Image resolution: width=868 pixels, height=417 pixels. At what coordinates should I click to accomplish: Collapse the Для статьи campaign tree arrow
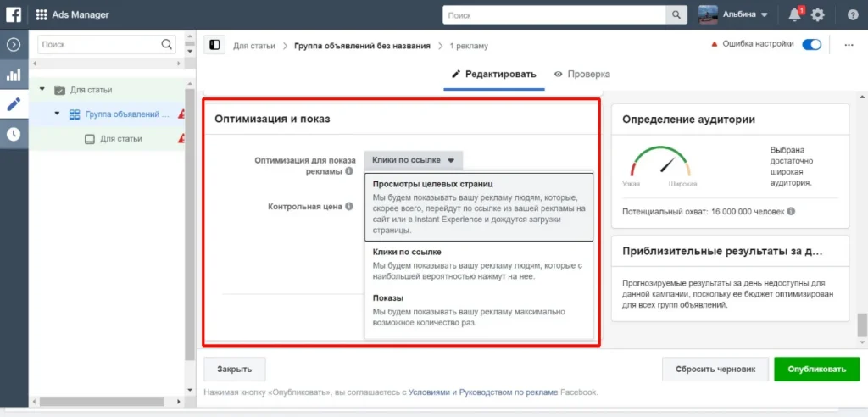(x=42, y=89)
